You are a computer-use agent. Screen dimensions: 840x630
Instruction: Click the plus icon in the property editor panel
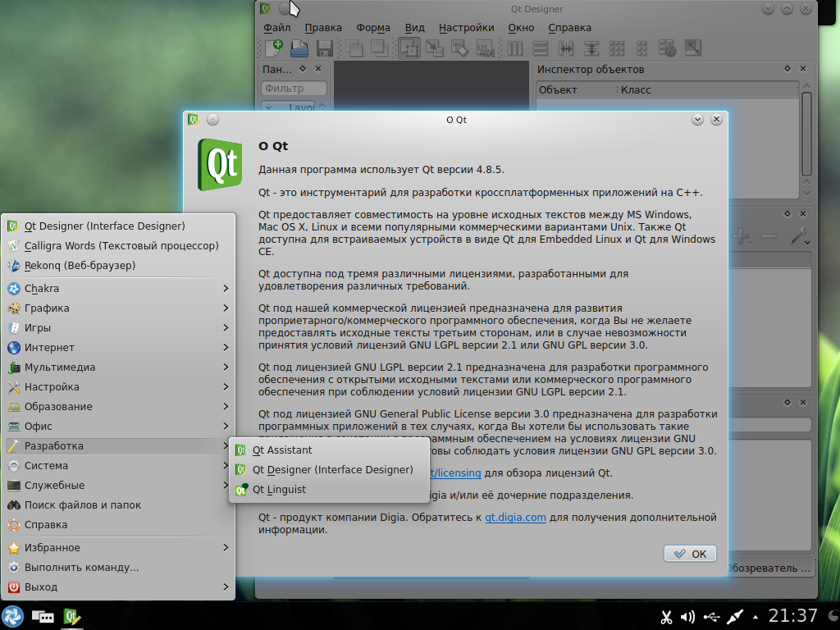click(x=742, y=236)
